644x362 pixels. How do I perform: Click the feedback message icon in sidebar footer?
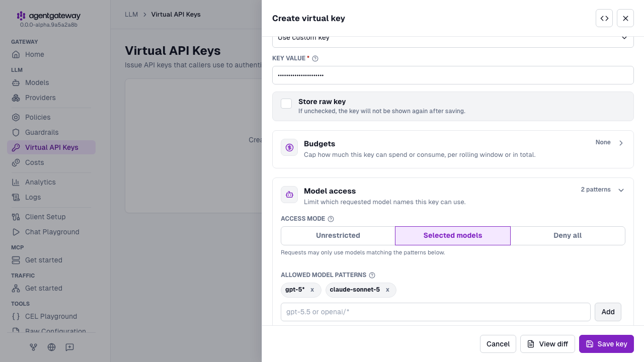69,347
